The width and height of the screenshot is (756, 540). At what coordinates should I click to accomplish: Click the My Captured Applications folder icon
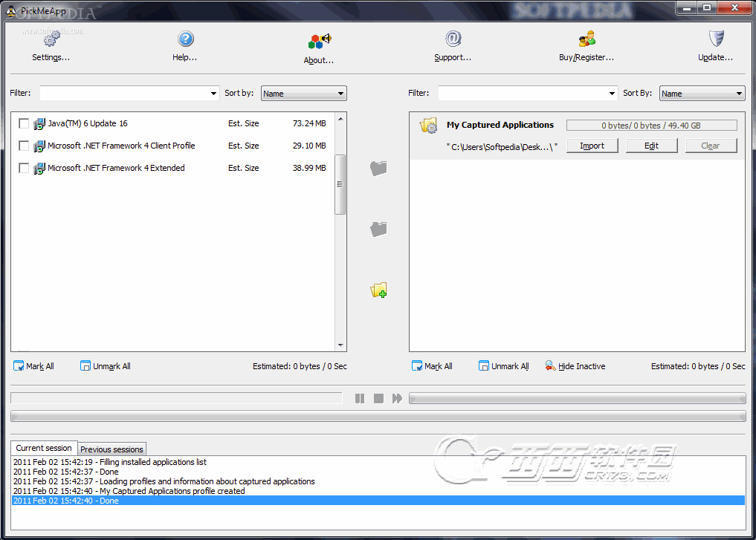pos(428,126)
